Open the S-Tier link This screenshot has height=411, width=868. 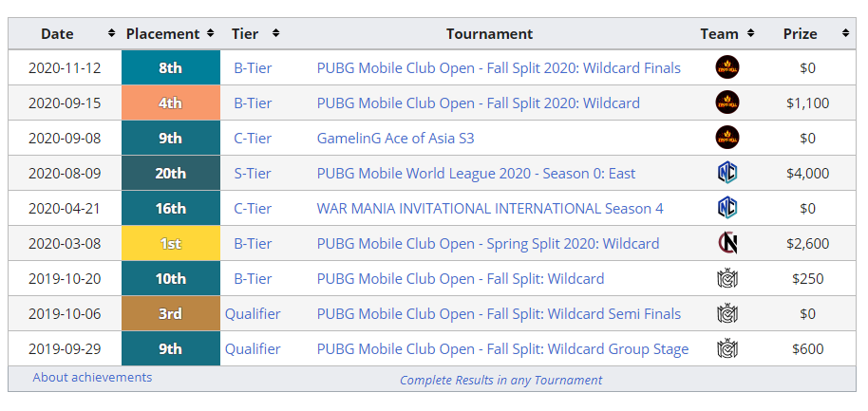(253, 174)
